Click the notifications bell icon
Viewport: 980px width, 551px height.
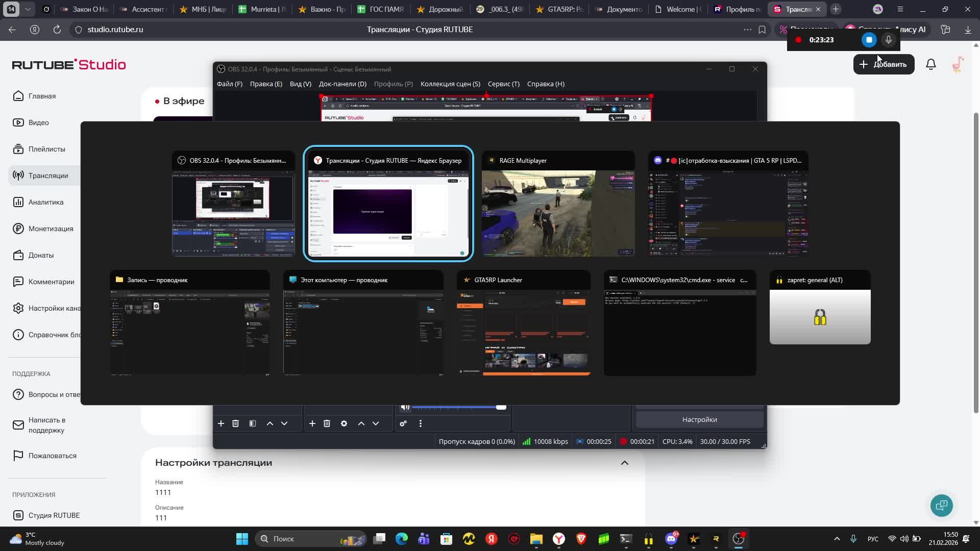click(931, 64)
